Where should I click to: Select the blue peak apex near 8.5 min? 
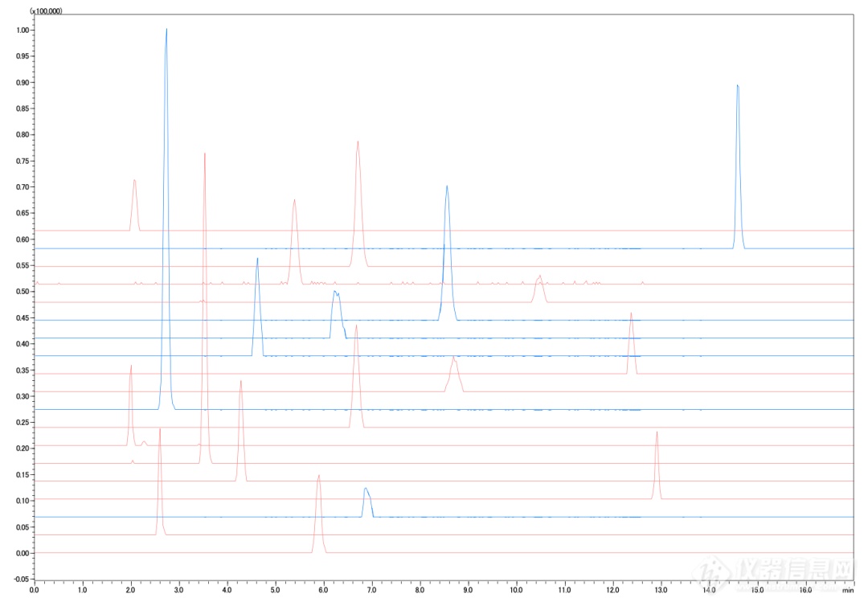pos(447,188)
